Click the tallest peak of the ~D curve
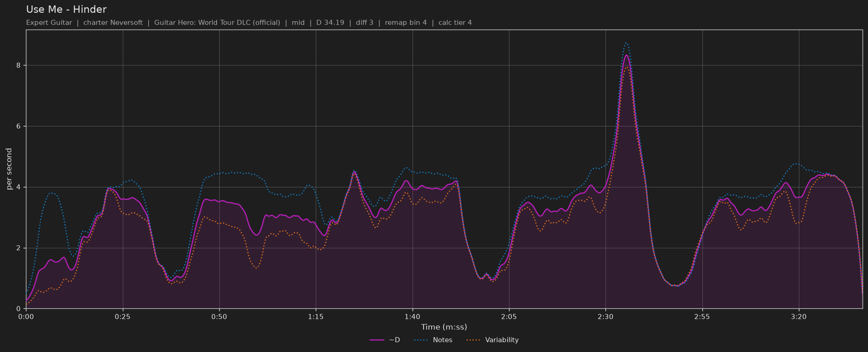 (x=626, y=55)
